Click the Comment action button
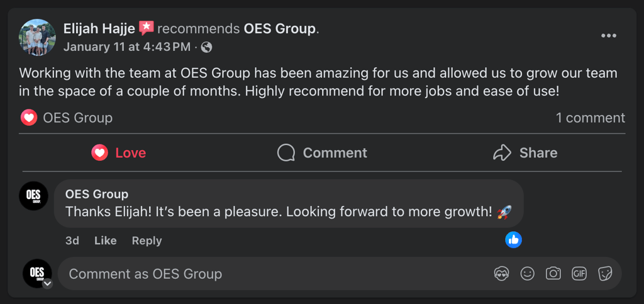The height and width of the screenshot is (304, 644). pos(322,153)
